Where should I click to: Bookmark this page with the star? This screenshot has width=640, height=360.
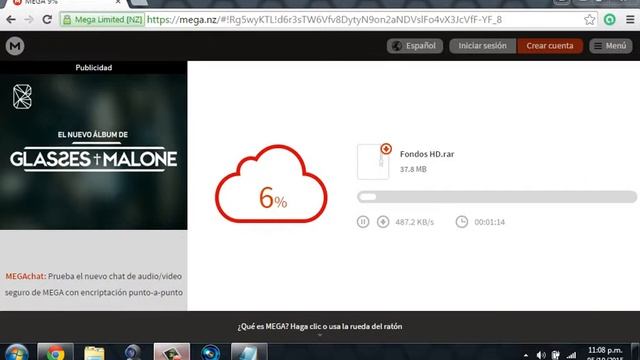pyautogui.click(x=589, y=19)
